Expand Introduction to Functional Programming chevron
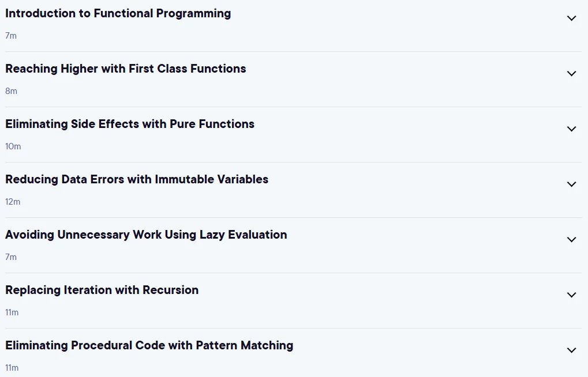Image resolution: width=588 pixels, height=377 pixels. pos(571,18)
